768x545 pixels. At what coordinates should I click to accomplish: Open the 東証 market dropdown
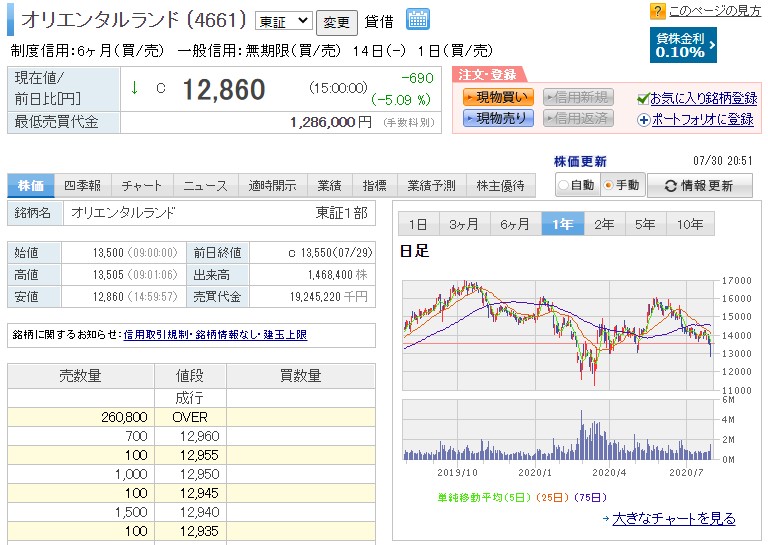284,21
